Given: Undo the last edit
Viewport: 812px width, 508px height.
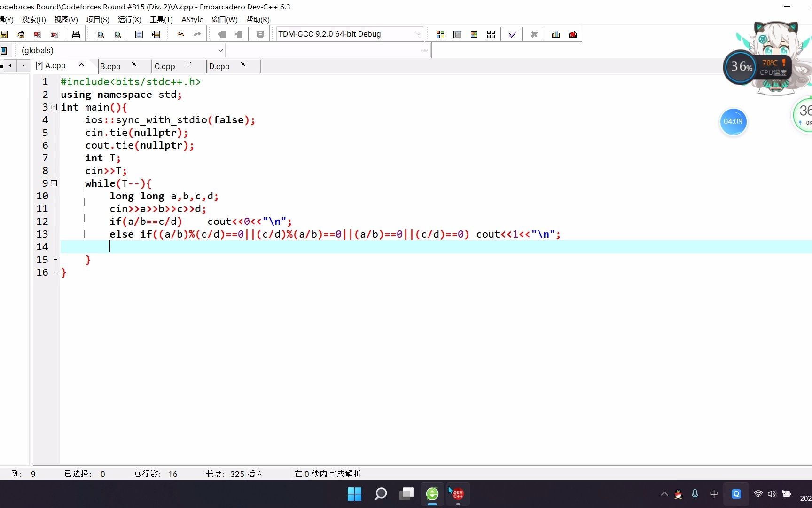Looking at the screenshot, I should tap(180, 34).
